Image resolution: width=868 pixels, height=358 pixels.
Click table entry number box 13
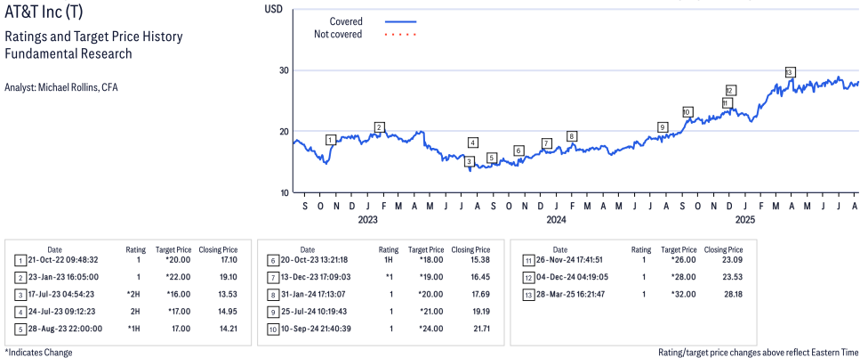point(526,294)
